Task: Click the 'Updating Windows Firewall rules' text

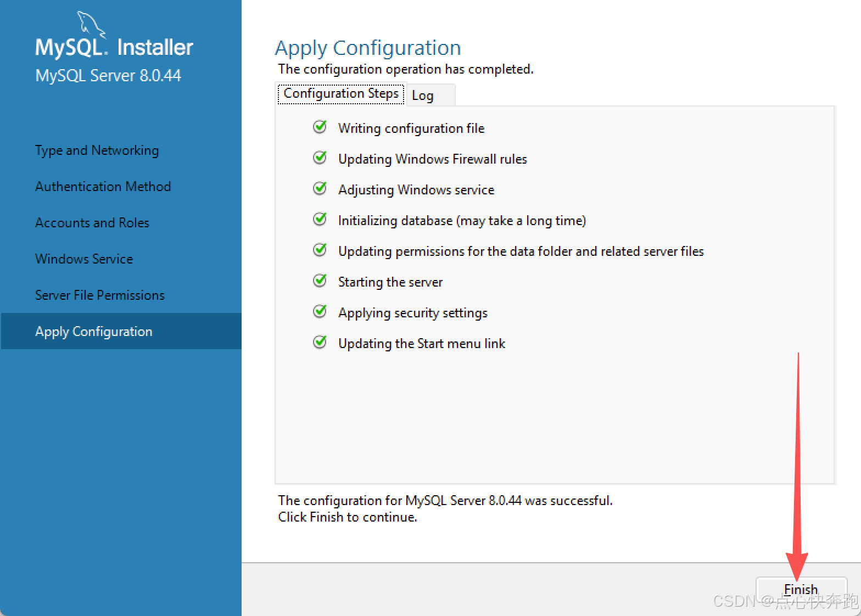Action: coord(433,159)
